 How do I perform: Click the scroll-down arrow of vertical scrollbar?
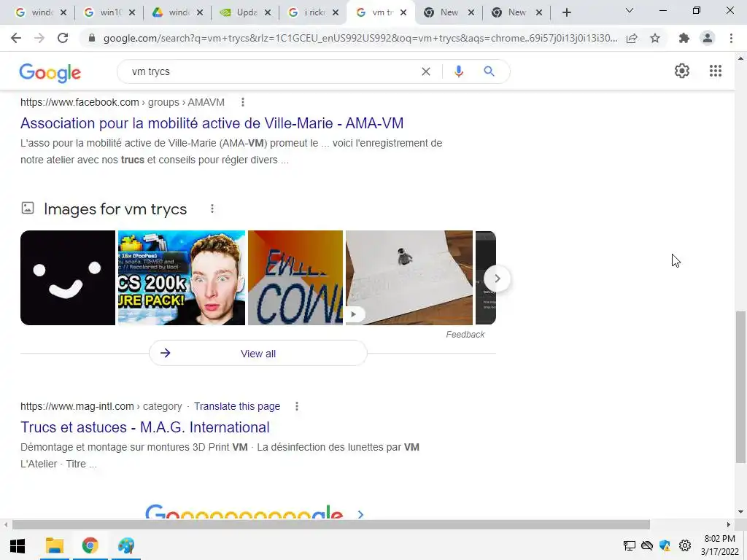click(740, 513)
